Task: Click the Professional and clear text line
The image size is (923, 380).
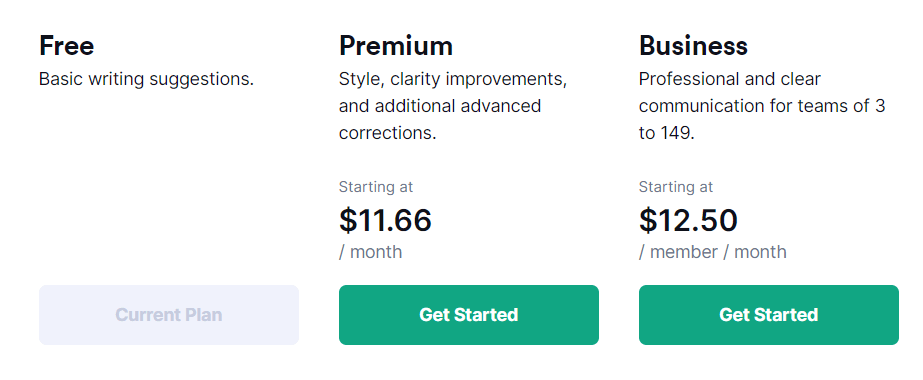Action: coord(730,79)
